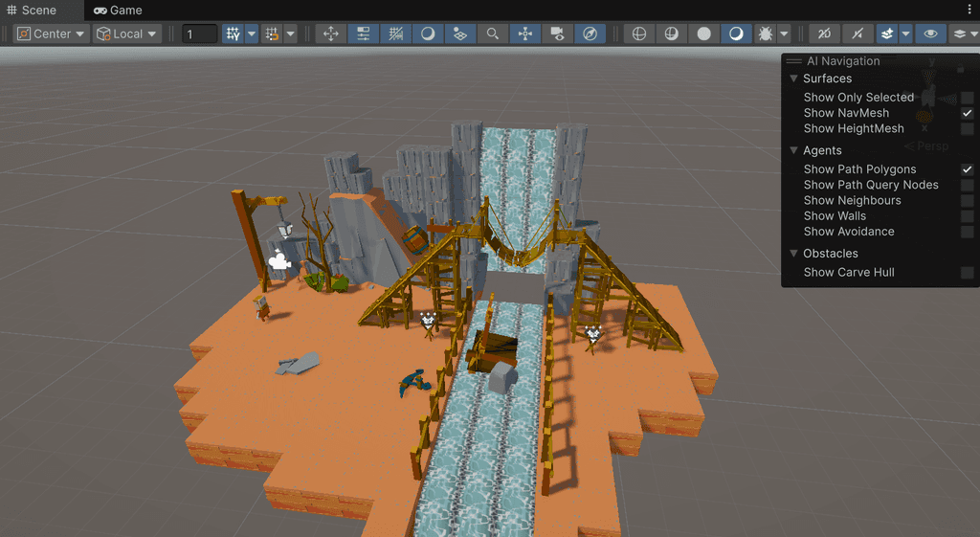Enable the Show Avoidance checkbox
This screenshot has height=537, width=980.
tap(967, 232)
